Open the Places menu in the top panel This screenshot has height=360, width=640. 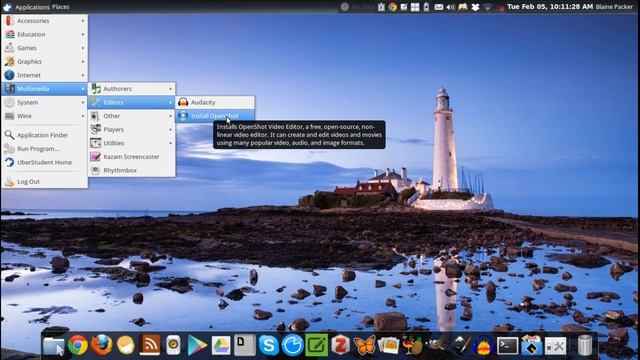click(60, 7)
